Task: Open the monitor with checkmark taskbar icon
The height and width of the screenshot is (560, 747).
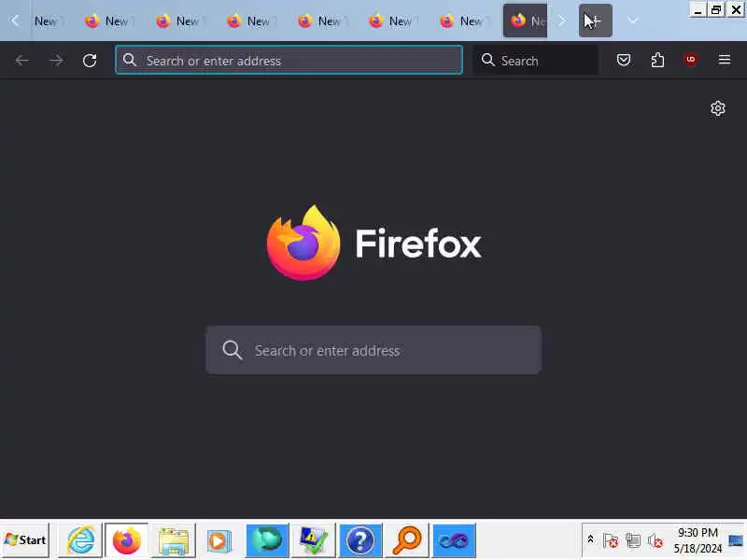Action: pyautogui.click(x=314, y=540)
